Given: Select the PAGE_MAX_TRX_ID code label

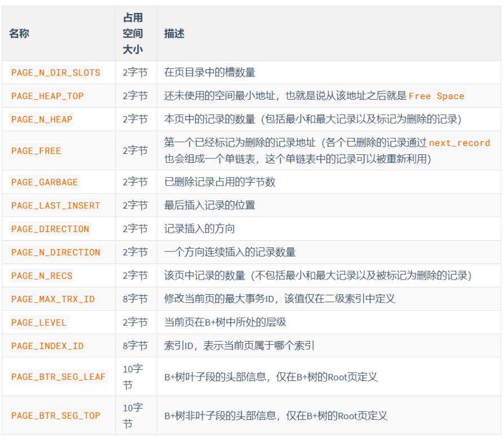Looking at the screenshot, I should 53,299.
